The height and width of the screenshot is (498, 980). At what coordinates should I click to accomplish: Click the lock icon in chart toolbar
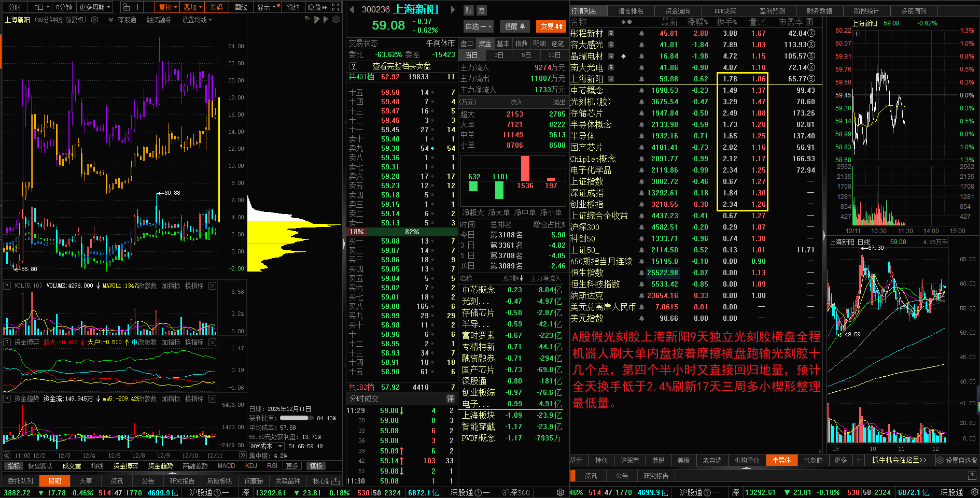pos(126,7)
